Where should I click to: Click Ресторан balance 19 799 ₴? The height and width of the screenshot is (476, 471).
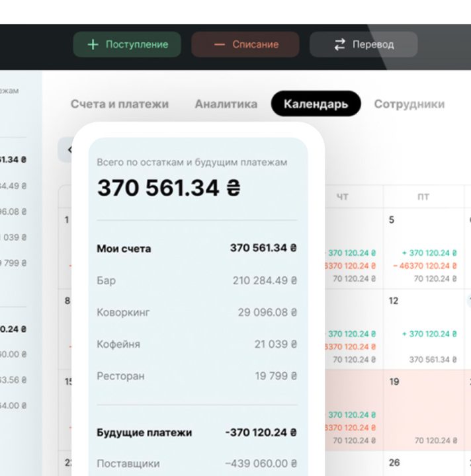(x=276, y=376)
